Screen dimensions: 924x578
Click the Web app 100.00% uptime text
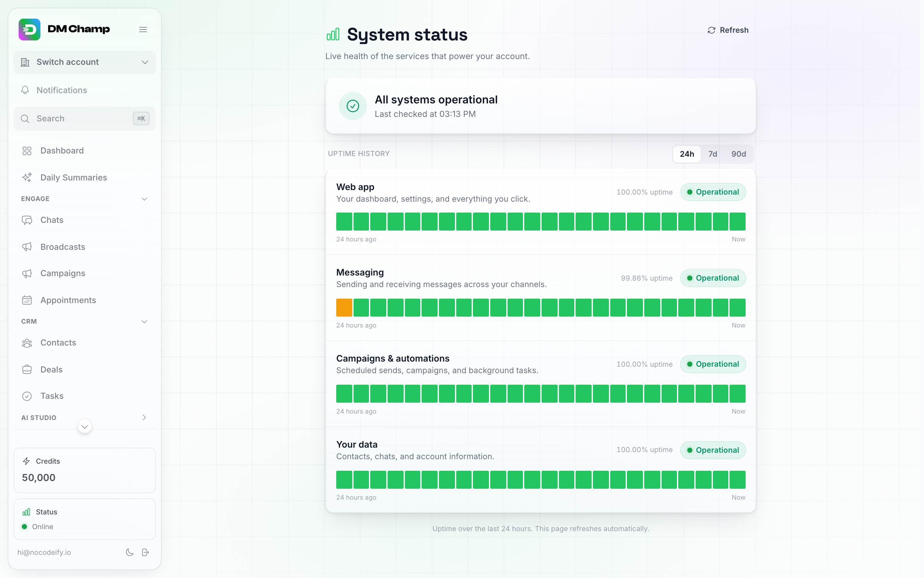[644, 192]
